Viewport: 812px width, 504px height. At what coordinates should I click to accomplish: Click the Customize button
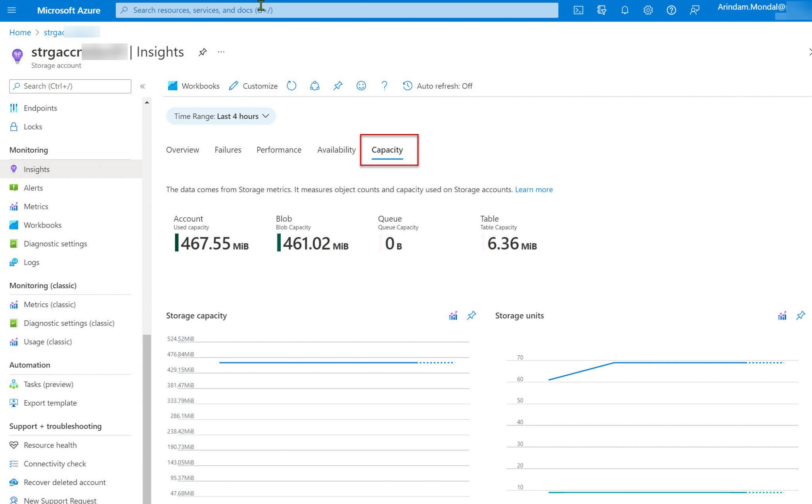(253, 86)
